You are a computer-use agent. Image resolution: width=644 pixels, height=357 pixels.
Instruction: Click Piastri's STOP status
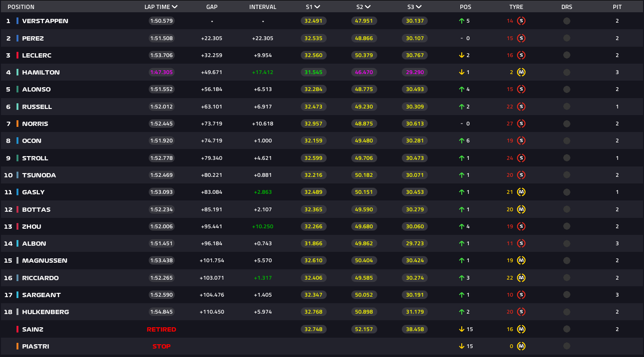tap(161, 346)
